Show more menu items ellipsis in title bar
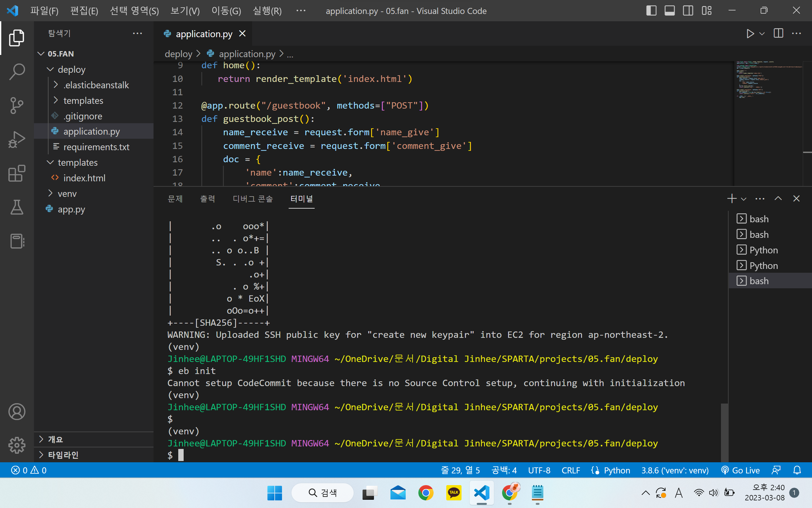 click(x=301, y=11)
